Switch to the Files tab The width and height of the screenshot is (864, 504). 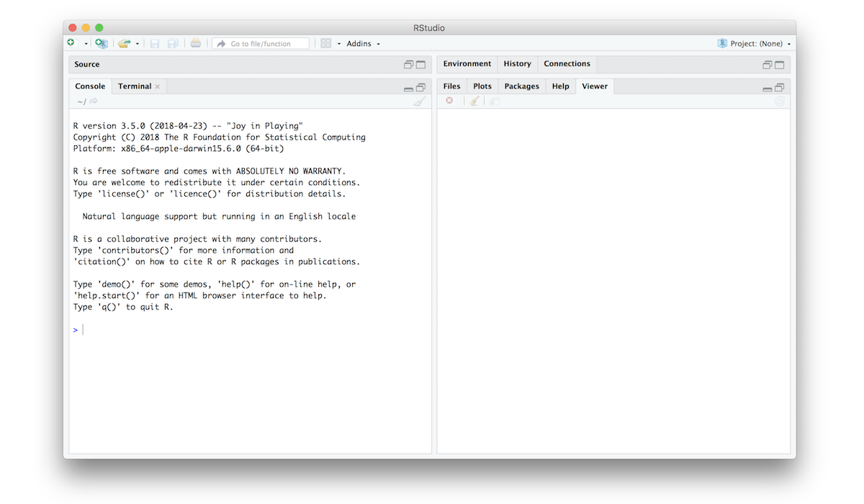click(452, 86)
